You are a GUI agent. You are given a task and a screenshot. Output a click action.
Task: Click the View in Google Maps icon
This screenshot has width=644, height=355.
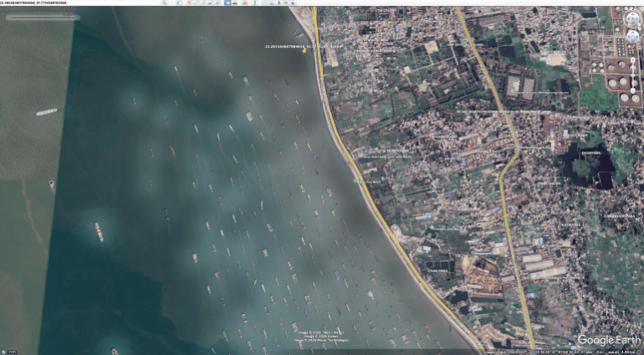coord(285,3)
